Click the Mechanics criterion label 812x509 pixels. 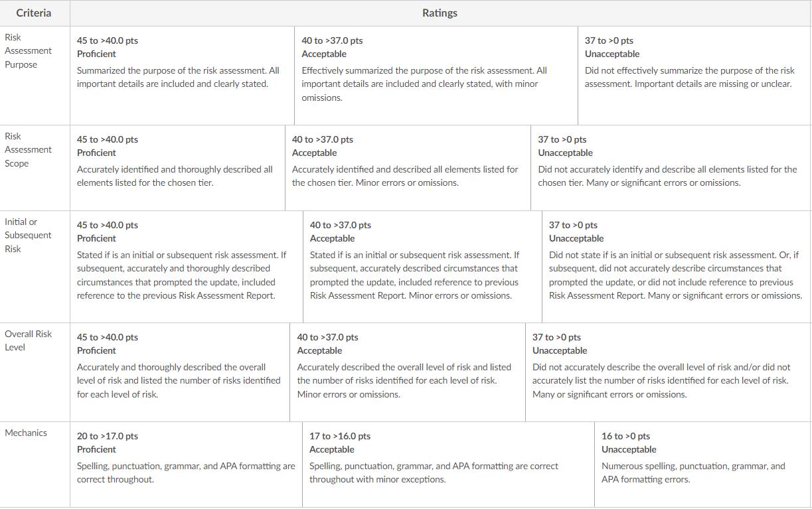coord(26,433)
